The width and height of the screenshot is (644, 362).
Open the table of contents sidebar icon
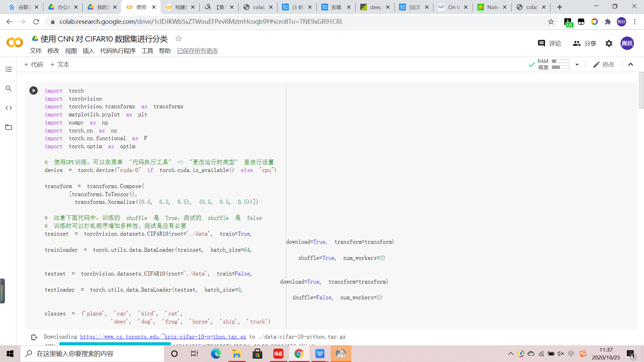click(9, 69)
